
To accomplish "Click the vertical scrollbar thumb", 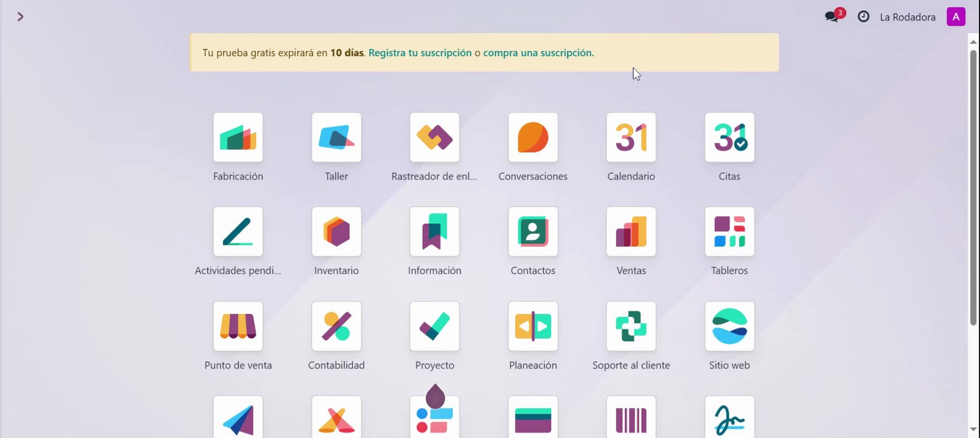I will [973, 187].
